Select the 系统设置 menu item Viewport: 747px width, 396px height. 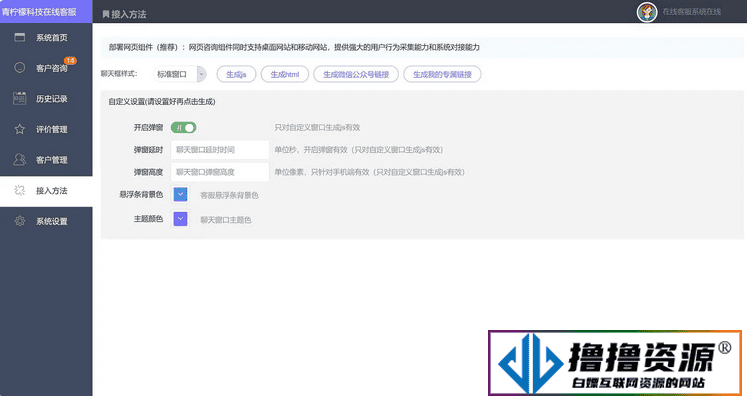[x=46, y=221]
